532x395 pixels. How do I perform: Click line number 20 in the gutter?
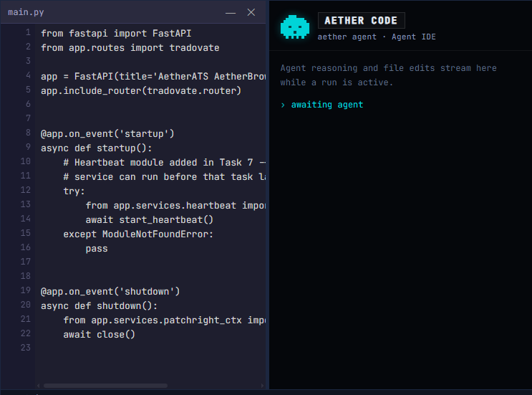(x=26, y=305)
